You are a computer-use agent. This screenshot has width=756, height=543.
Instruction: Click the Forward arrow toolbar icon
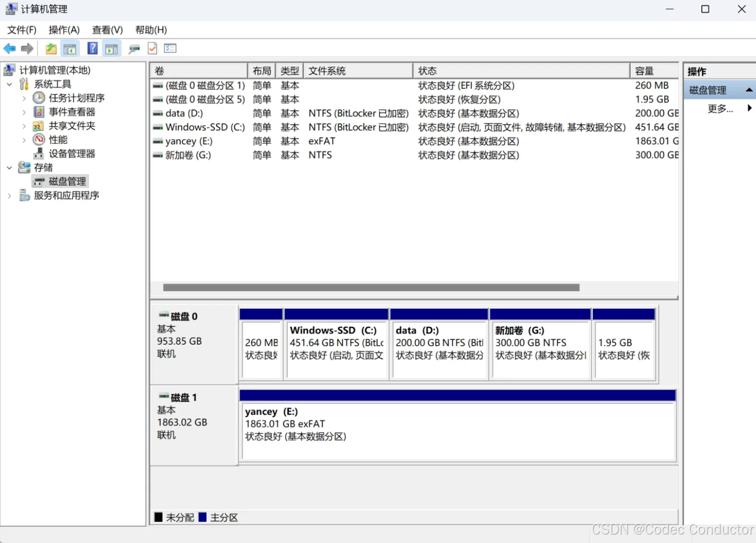tap(27, 49)
